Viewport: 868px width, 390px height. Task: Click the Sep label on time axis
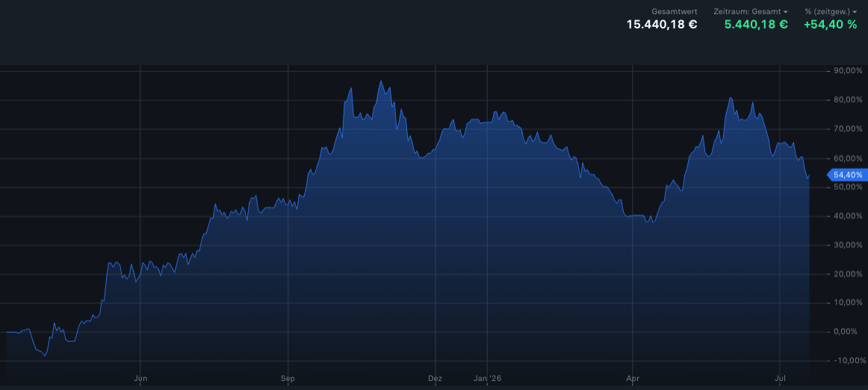point(288,379)
